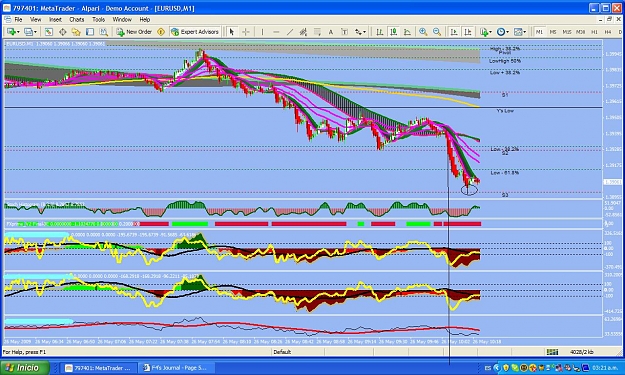The image size is (625, 375).
Task: Click the connection status bars icon
Action: click(552, 352)
